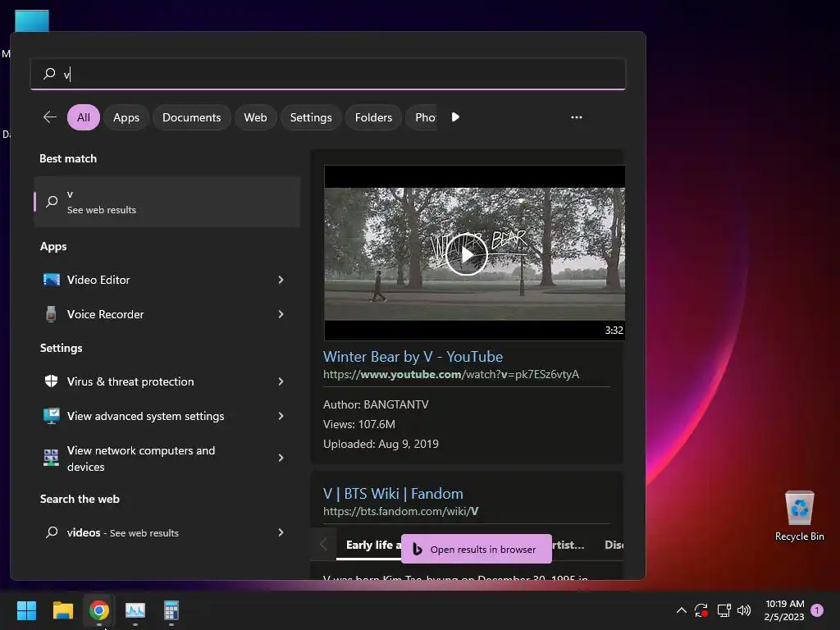Open network settings tray icon
Screen dimensions: 840x630
pyautogui.click(x=724, y=610)
